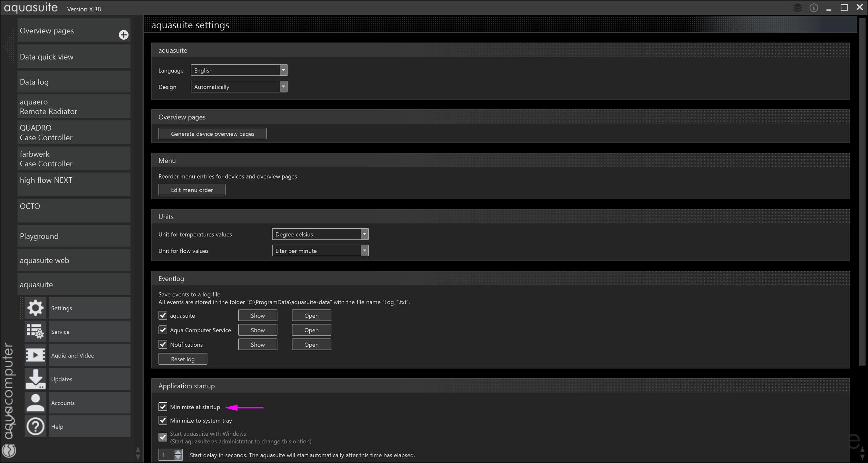Disable Aqua Computer Service event logging

coord(163,330)
